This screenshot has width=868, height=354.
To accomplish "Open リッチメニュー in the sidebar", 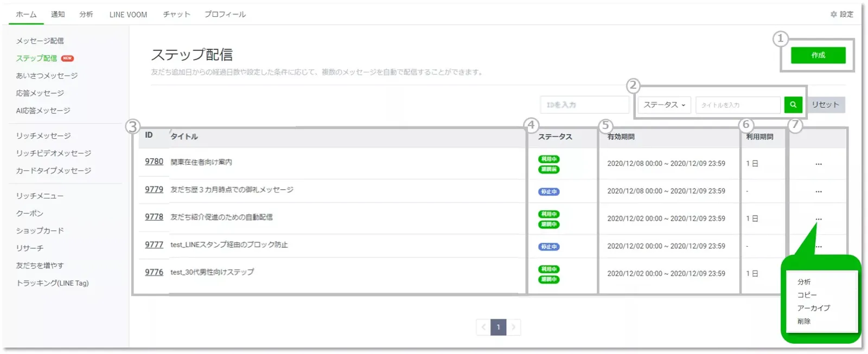I will tap(40, 196).
